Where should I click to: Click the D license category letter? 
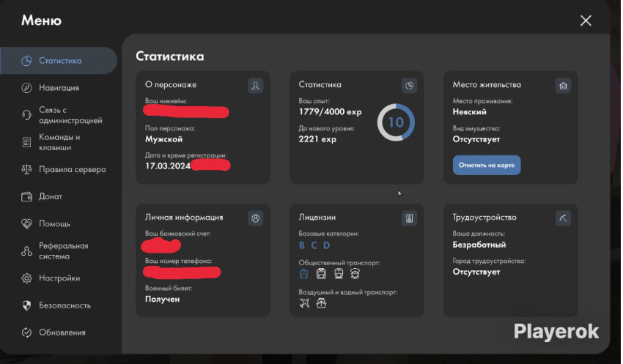[x=326, y=245]
